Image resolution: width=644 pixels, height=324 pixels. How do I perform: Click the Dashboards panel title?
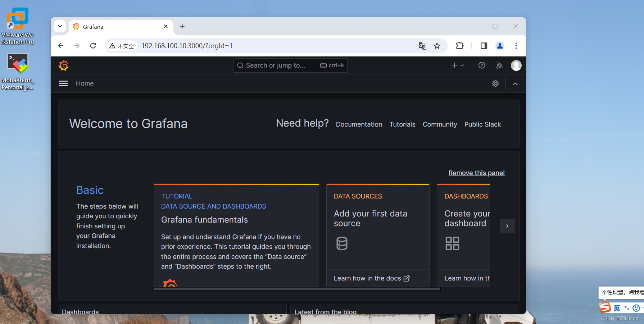pos(80,311)
